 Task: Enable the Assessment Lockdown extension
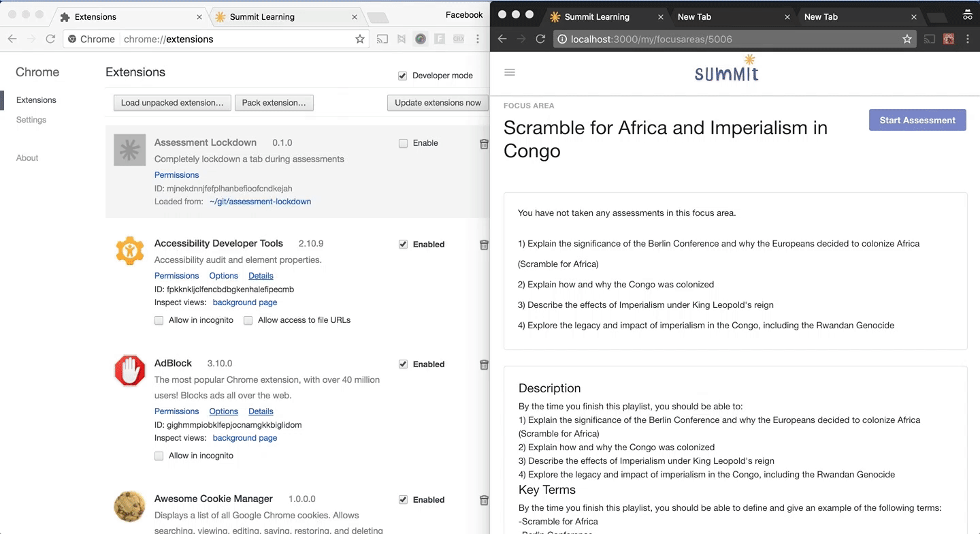pyautogui.click(x=403, y=143)
